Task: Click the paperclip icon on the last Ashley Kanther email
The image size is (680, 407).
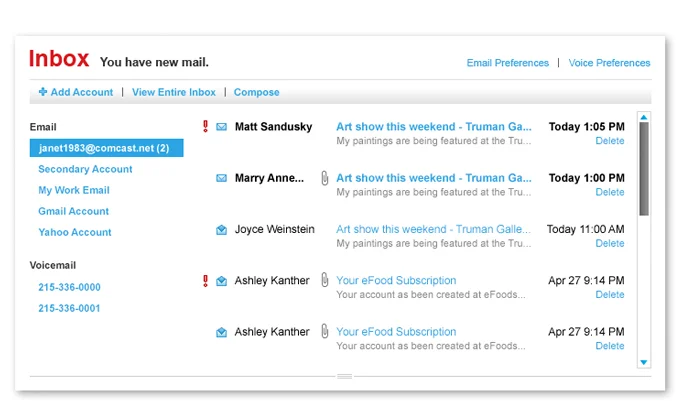Action: point(324,332)
